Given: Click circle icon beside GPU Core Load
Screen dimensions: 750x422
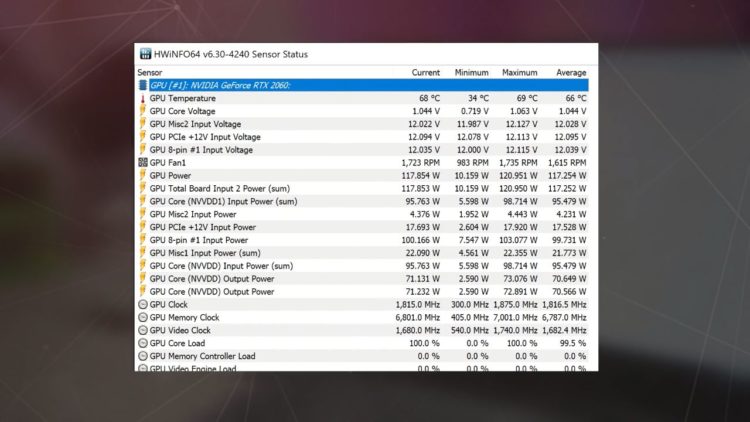Looking at the screenshot, I should point(143,343).
